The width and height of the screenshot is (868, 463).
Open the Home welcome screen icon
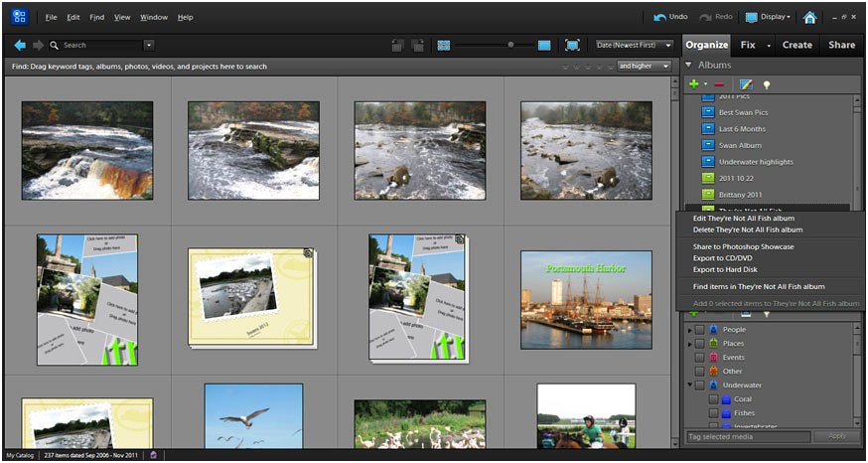click(x=809, y=17)
